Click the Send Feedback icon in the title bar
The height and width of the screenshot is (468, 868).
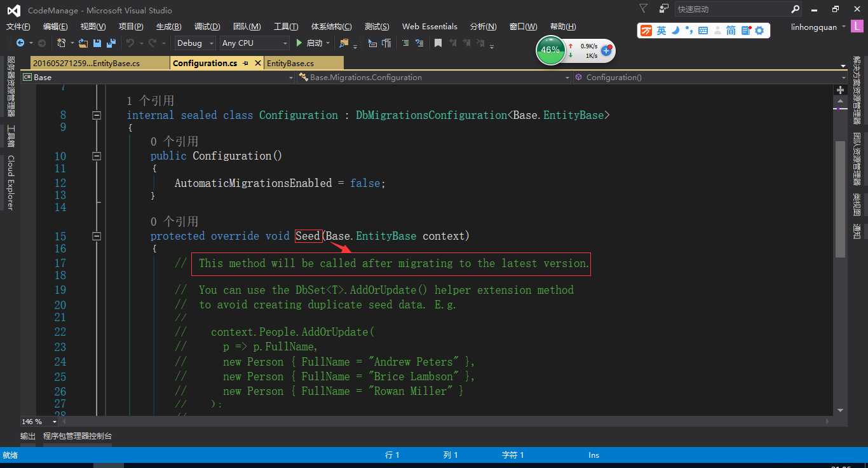click(x=664, y=9)
